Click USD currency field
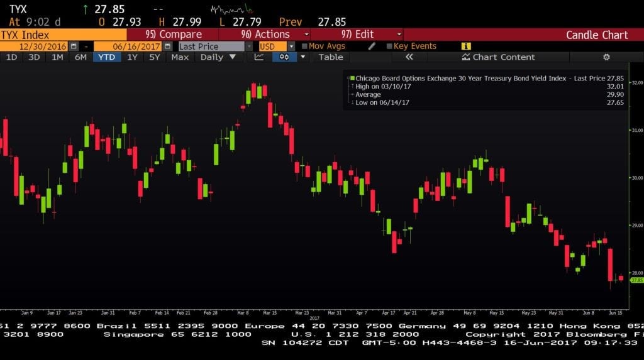 tap(273, 46)
